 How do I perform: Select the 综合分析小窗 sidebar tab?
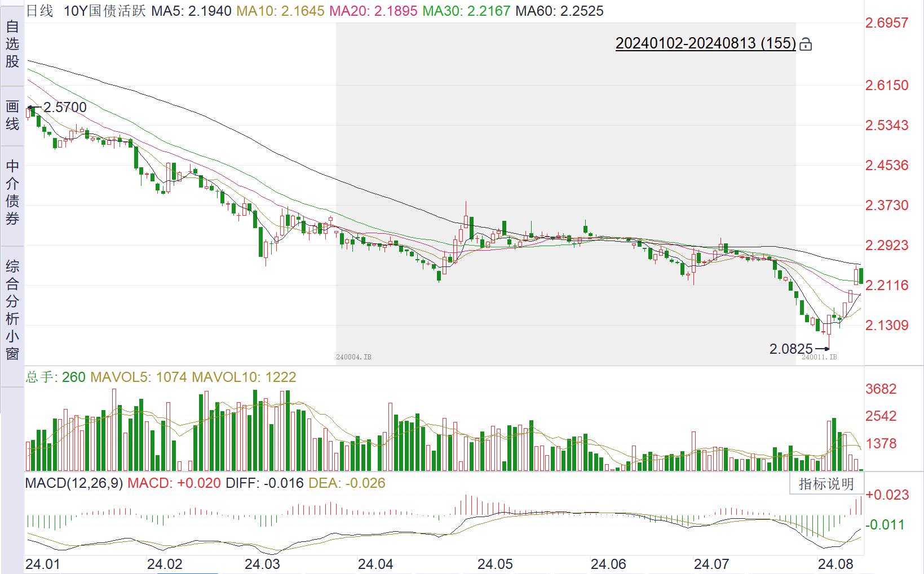(x=12, y=310)
